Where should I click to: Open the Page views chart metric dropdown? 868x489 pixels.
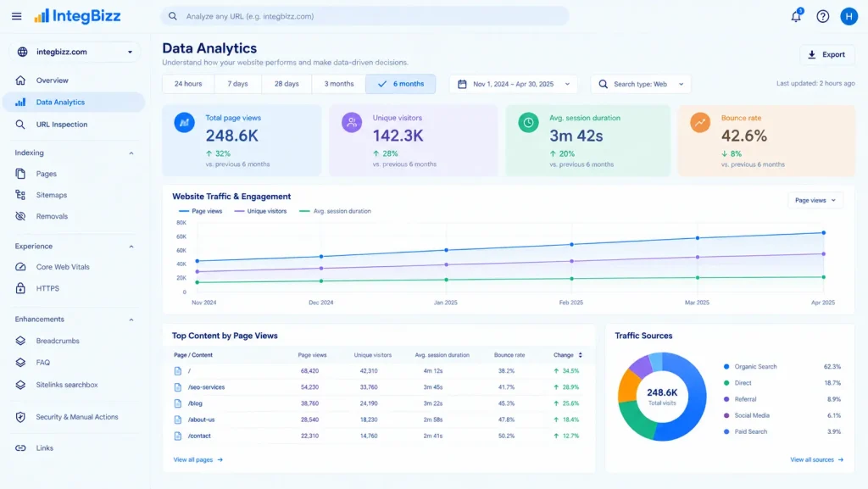point(815,200)
